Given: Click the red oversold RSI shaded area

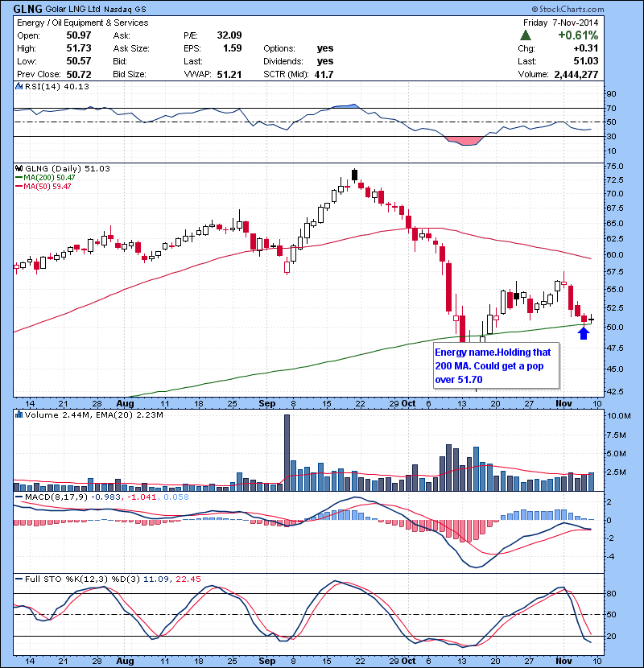Looking at the screenshot, I should pyautogui.click(x=464, y=141).
